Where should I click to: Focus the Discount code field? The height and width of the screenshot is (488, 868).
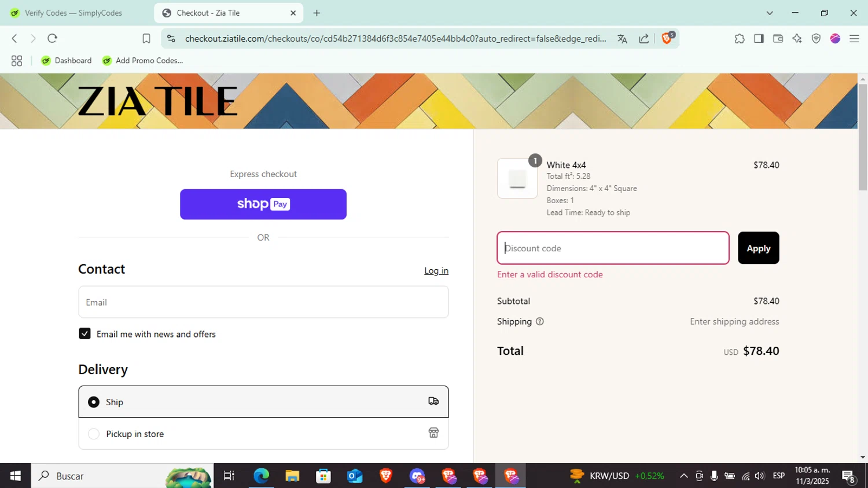(613, 248)
